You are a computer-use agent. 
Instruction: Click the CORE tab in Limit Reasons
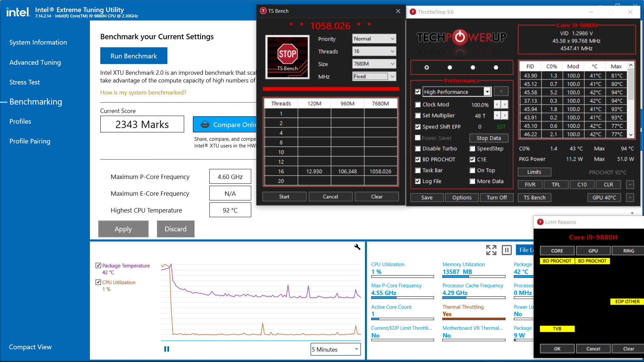pos(556,251)
